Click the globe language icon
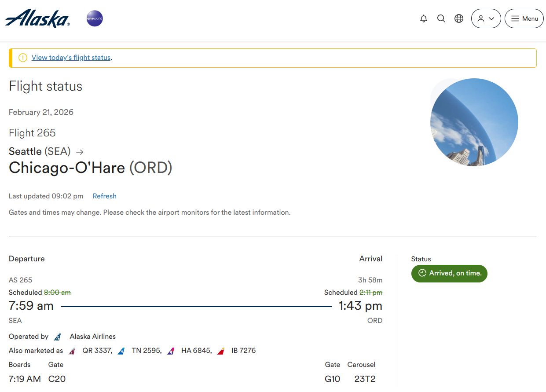546x392 pixels. 459,19
